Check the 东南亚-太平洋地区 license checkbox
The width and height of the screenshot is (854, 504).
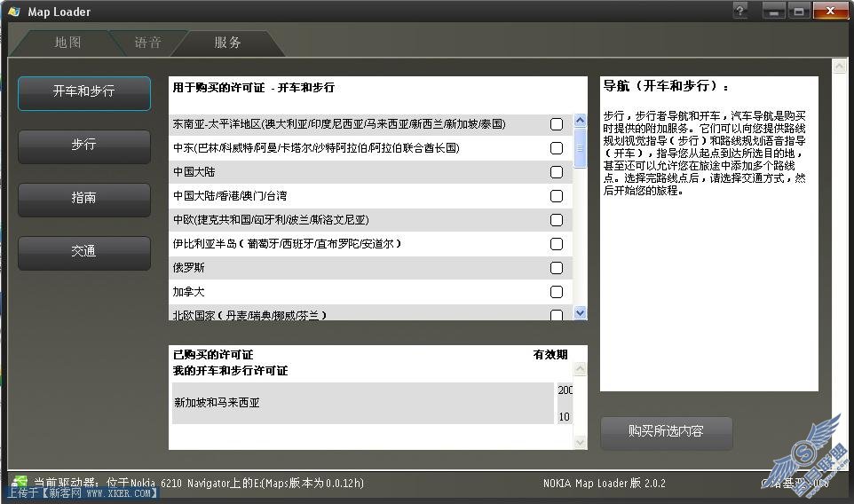tap(556, 124)
